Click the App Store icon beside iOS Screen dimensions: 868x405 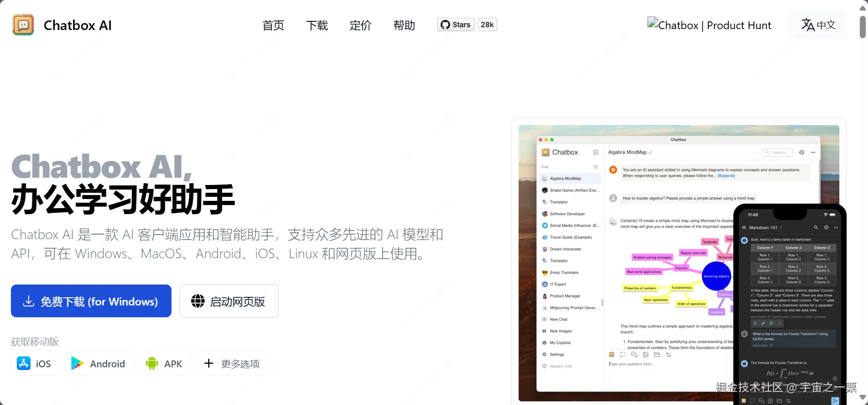tap(24, 363)
